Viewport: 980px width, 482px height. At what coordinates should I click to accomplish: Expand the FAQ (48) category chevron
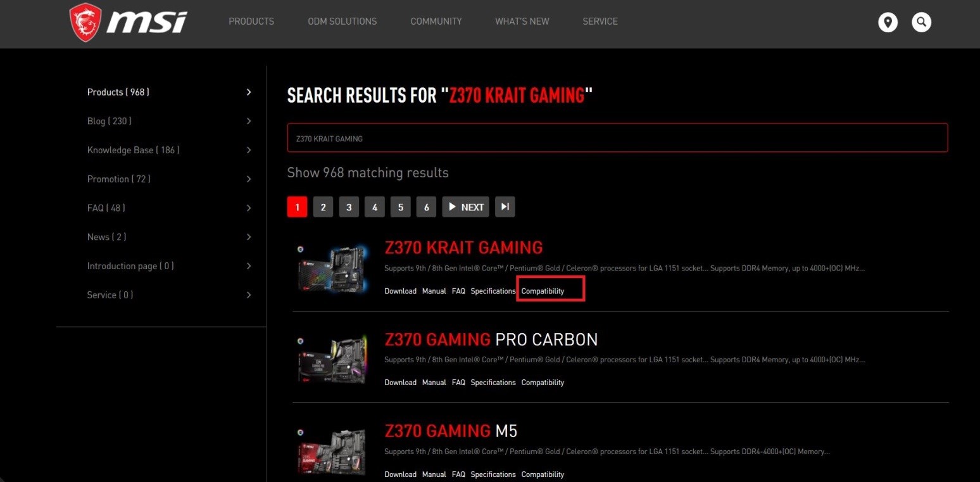coord(249,208)
